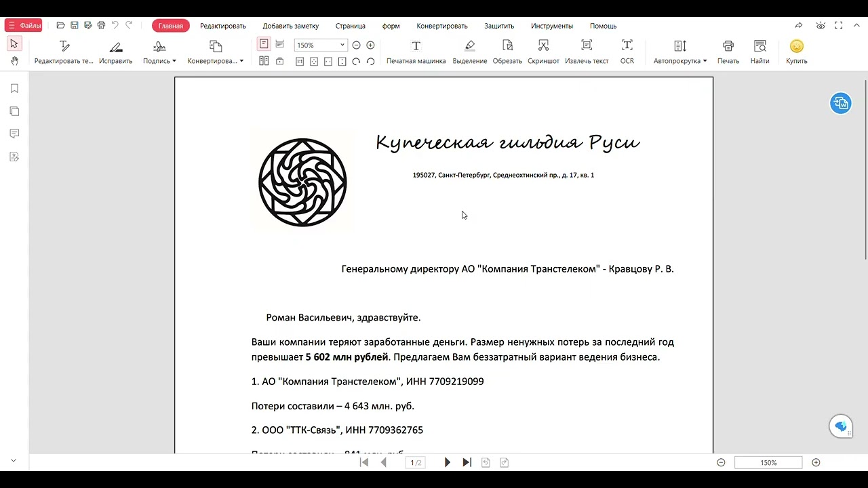868x488 pixels.
Task: Collapse the ribbon with the chevron
Action: click(856, 26)
